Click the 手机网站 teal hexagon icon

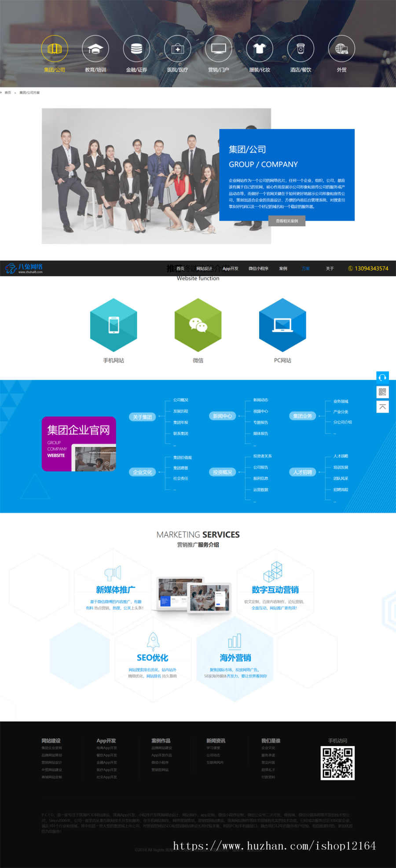tap(114, 325)
